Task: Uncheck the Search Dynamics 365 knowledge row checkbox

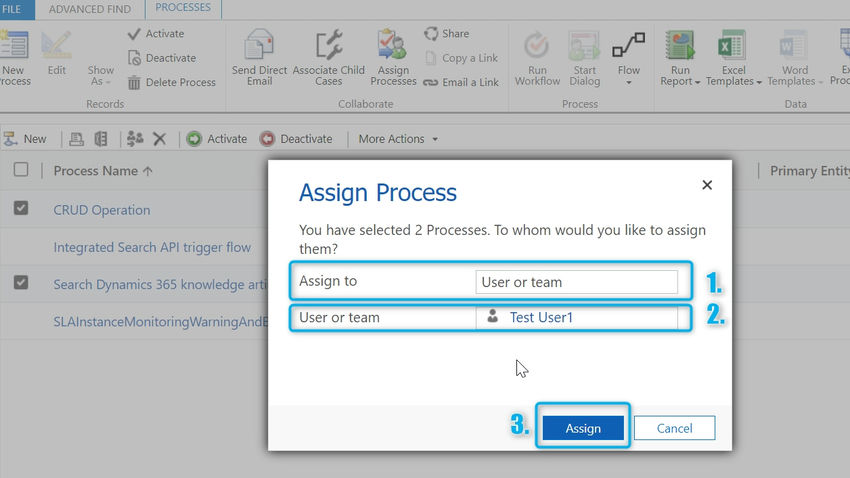Action: [x=21, y=282]
